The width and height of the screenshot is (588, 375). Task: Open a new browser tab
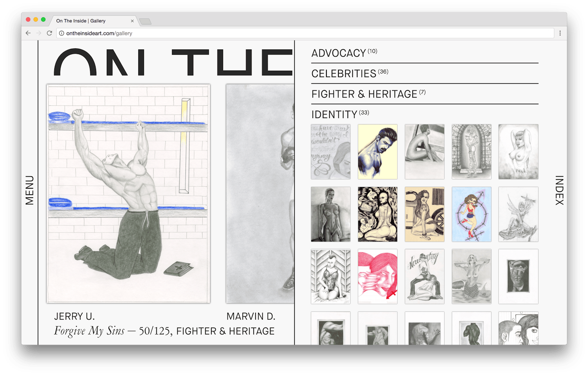(145, 21)
